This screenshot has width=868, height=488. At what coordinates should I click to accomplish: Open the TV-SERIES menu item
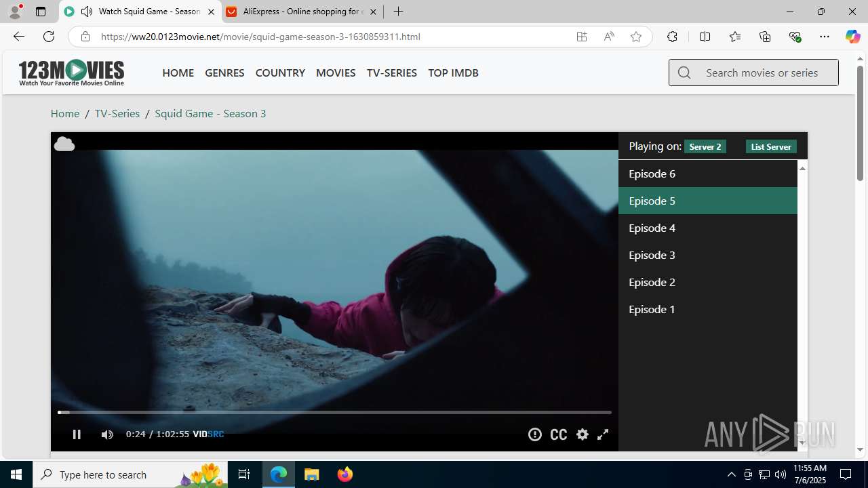[392, 73]
